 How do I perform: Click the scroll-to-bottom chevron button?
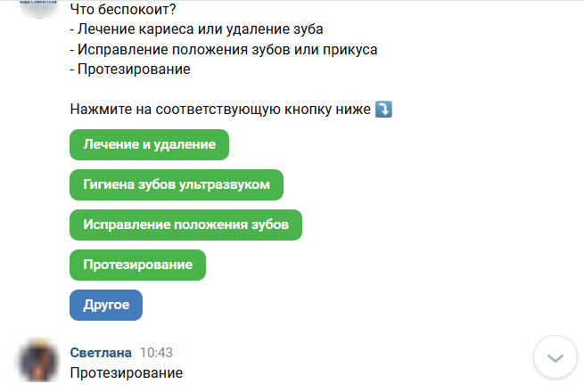(x=555, y=358)
